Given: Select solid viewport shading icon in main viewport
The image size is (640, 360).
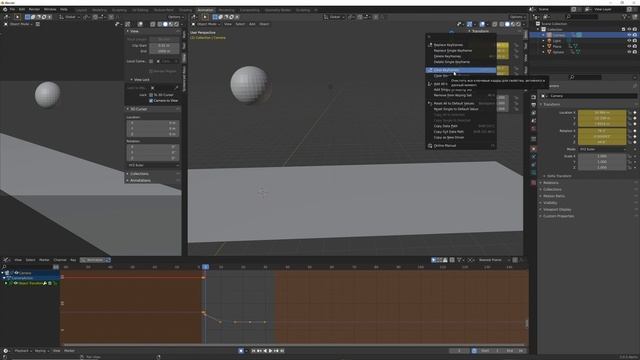Looking at the screenshot, I should tap(507, 24).
